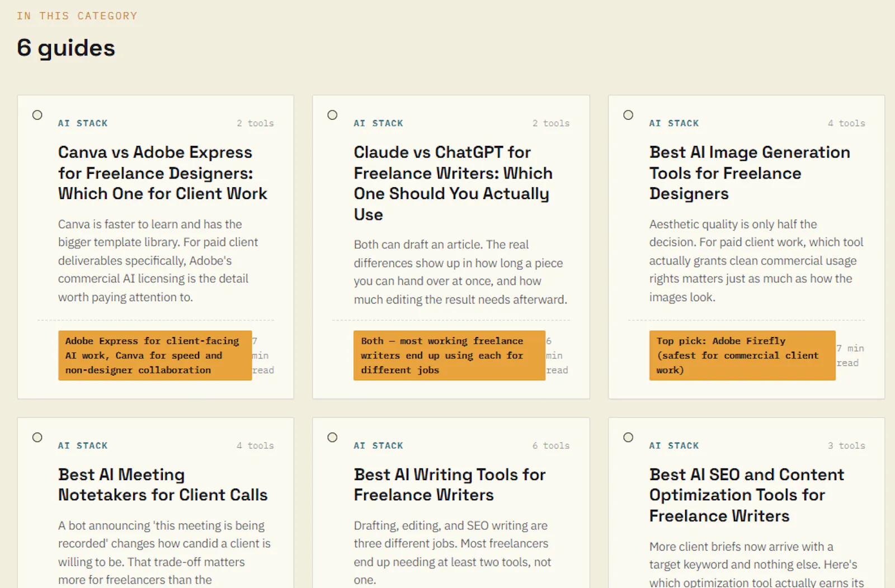The height and width of the screenshot is (588, 895).
Task: Click the AI STACK label on the SEO Tools card
Action: pos(674,446)
